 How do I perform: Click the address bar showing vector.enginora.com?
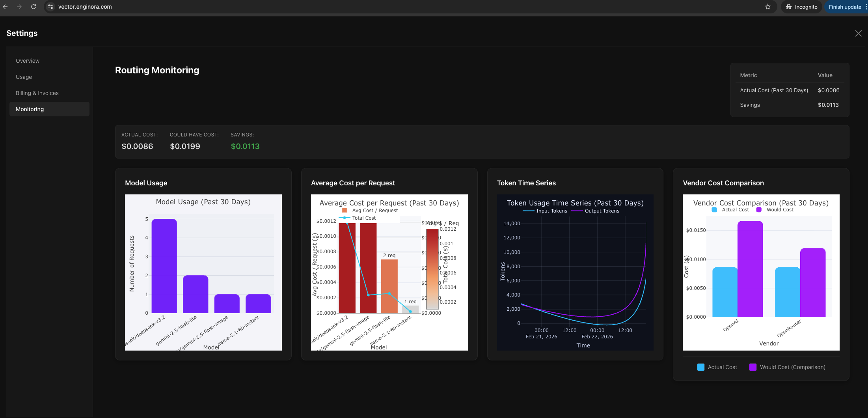coord(85,7)
